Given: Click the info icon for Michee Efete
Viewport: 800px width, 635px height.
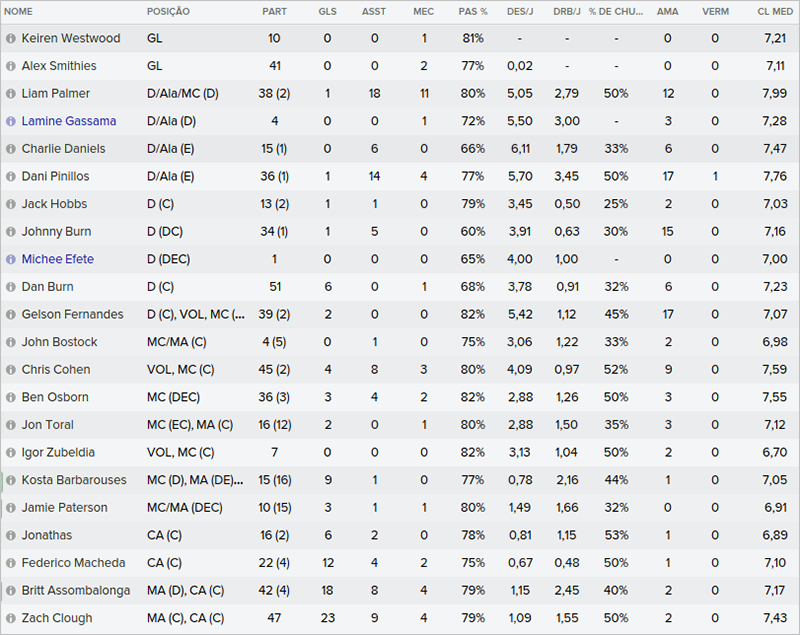Looking at the screenshot, I should (x=11, y=259).
